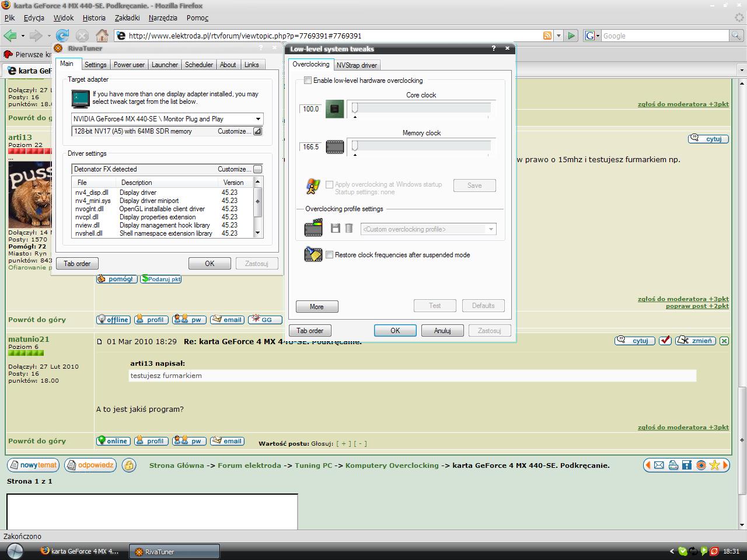747x560 pixels.
Task: Click the More button in tweaks dialog
Action: pyautogui.click(x=317, y=306)
